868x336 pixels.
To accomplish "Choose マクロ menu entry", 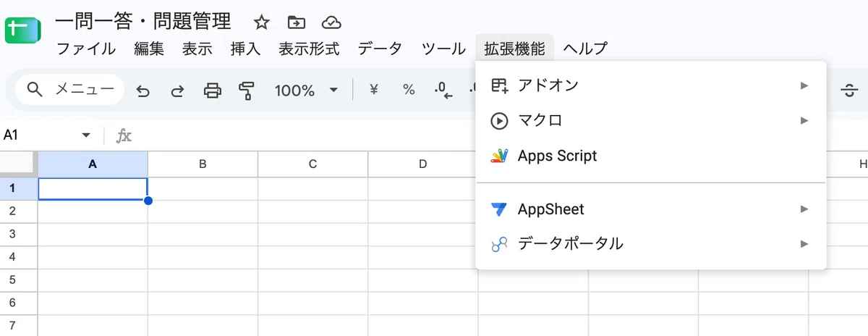I will pos(651,120).
